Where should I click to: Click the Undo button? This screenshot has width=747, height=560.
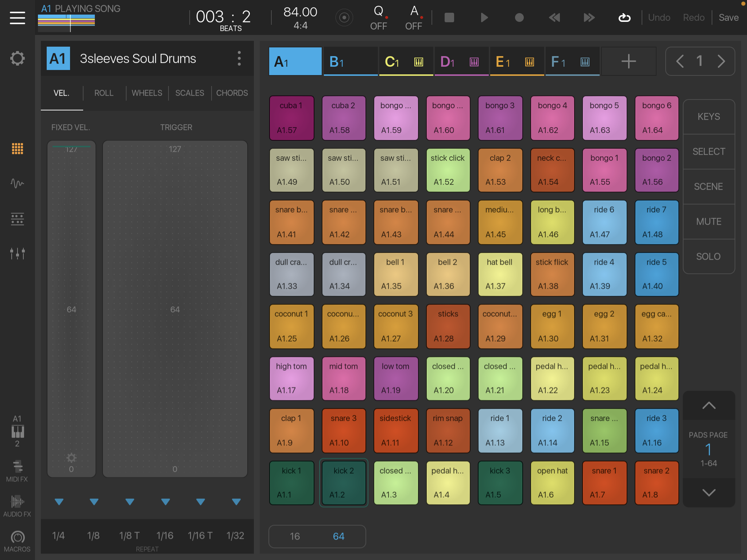click(x=659, y=17)
